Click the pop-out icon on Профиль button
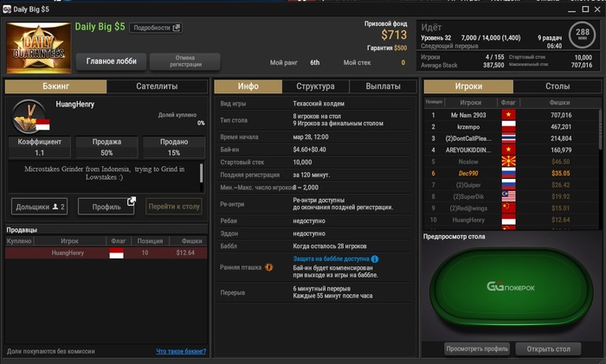Image resolution: width=606 pixels, height=364 pixels. pyautogui.click(x=132, y=201)
